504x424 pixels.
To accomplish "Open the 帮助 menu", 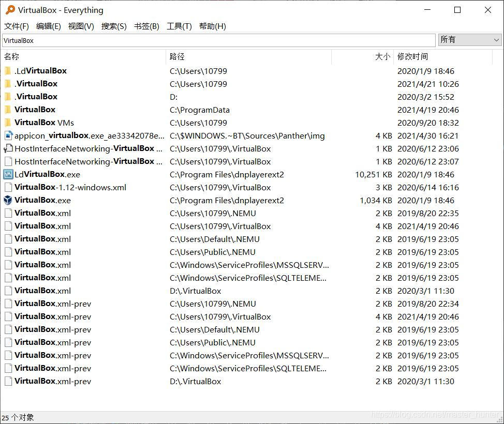I will (212, 26).
